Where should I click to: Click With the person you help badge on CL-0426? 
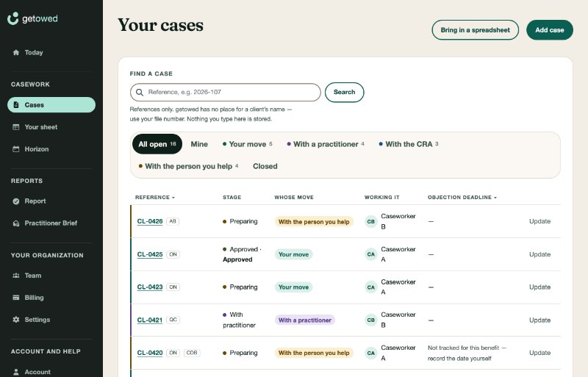coord(314,222)
